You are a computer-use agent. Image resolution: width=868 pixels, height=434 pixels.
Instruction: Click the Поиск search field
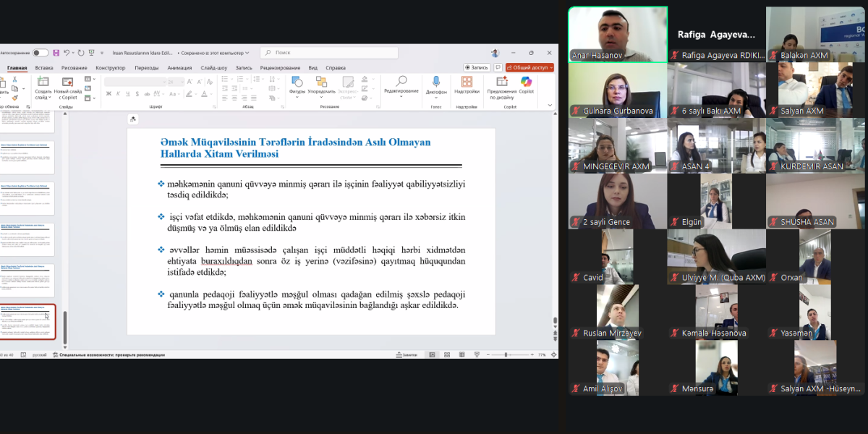coord(329,53)
